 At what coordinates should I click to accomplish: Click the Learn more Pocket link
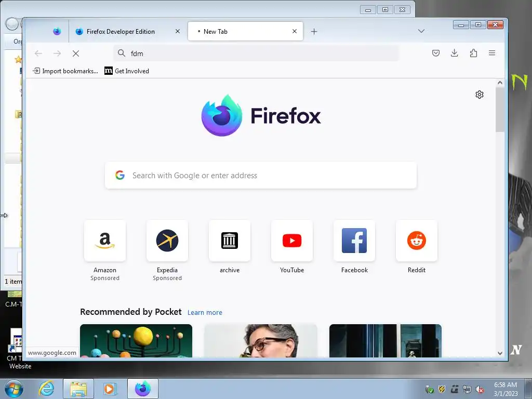point(205,312)
